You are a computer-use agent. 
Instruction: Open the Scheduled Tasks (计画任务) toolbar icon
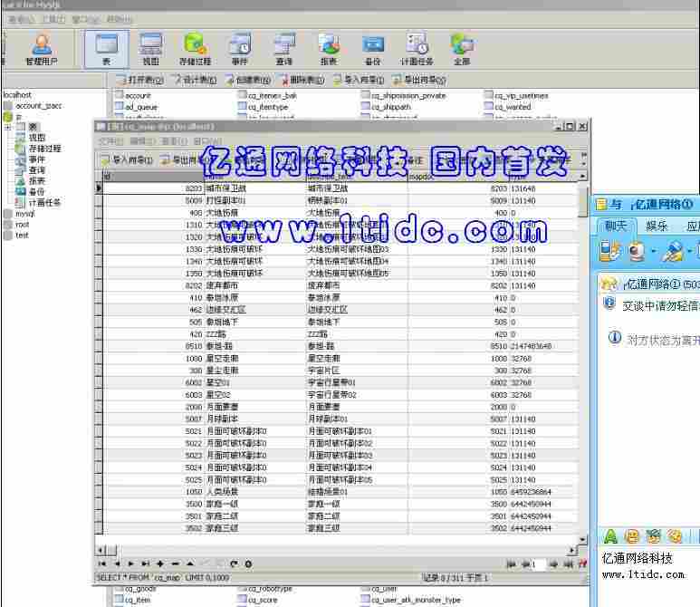click(417, 49)
